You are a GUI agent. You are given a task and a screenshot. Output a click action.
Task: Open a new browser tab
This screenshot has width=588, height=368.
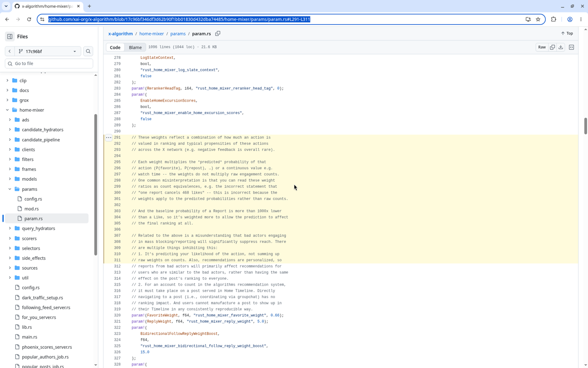tap(90, 6)
